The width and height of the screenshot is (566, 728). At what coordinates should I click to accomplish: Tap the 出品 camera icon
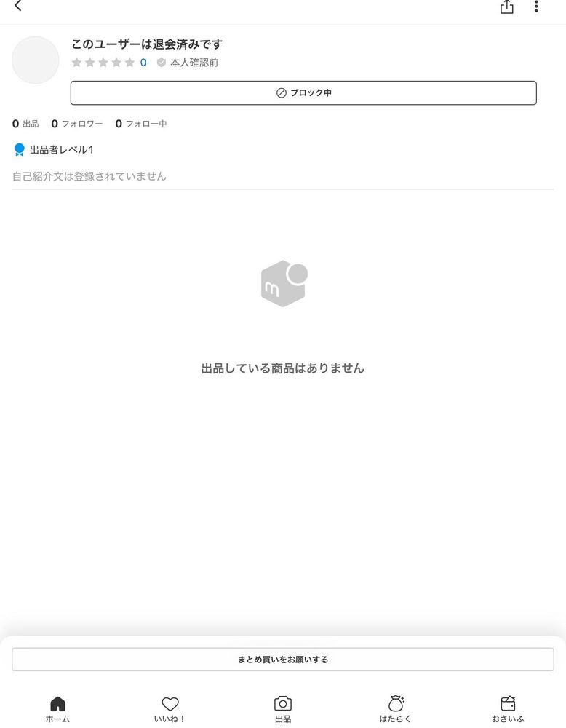coord(283,704)
